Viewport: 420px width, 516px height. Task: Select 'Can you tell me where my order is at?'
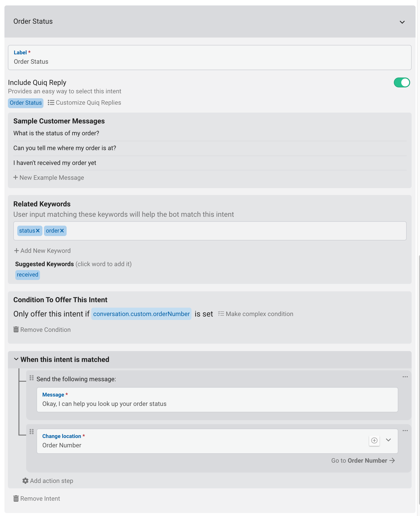point(65,148)
